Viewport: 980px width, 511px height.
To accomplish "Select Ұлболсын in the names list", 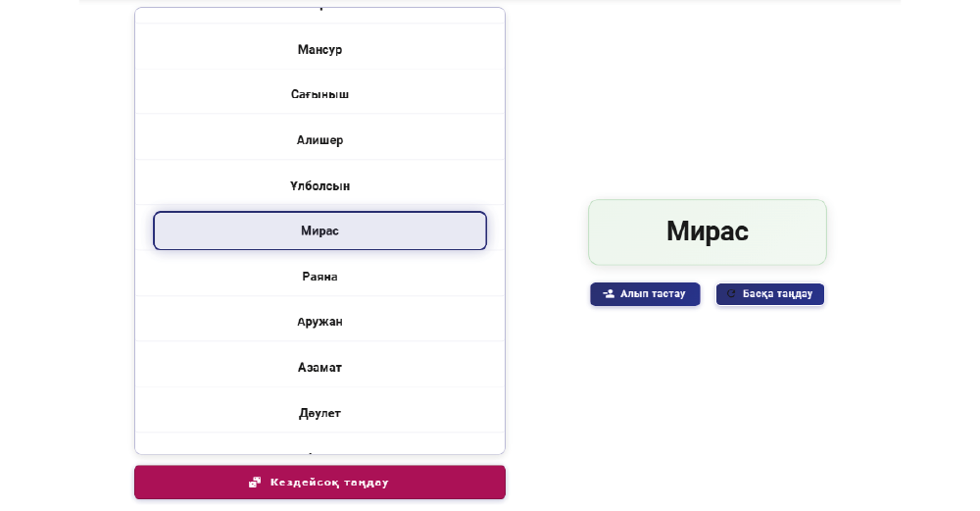I will [x=320, y=185].
